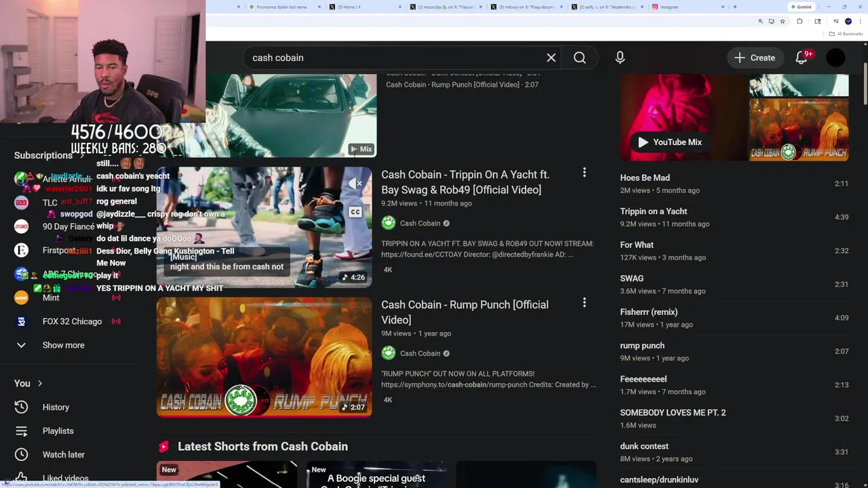The height and width of the screenshot is (488, 868).
Task: Open Rump Punch Official Video title link
Action: (x=465, y=312)
